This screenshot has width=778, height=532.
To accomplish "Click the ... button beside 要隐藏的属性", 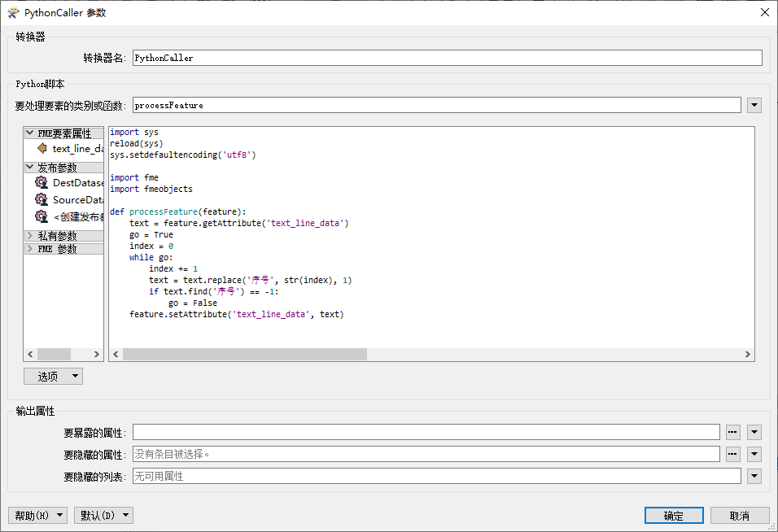I will (732, 454).
